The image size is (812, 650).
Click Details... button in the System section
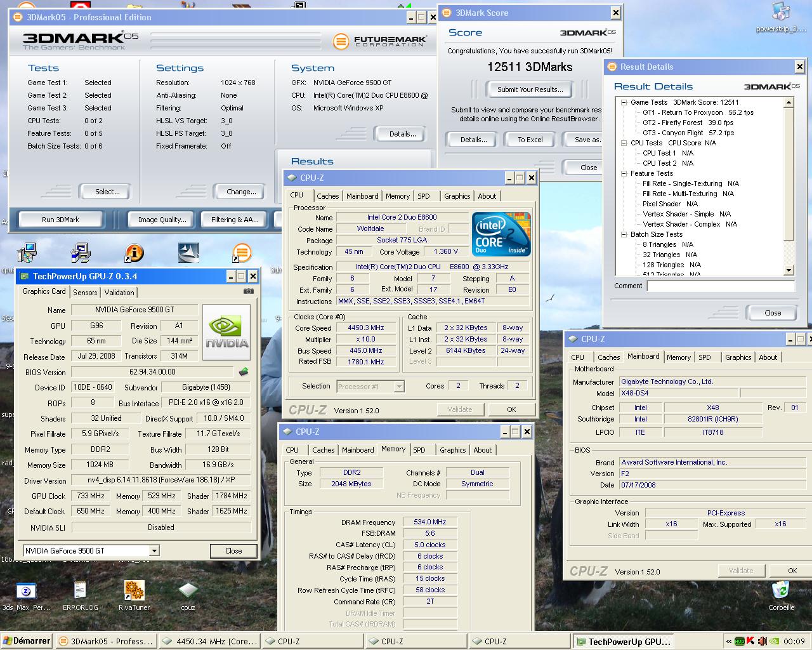403,134
